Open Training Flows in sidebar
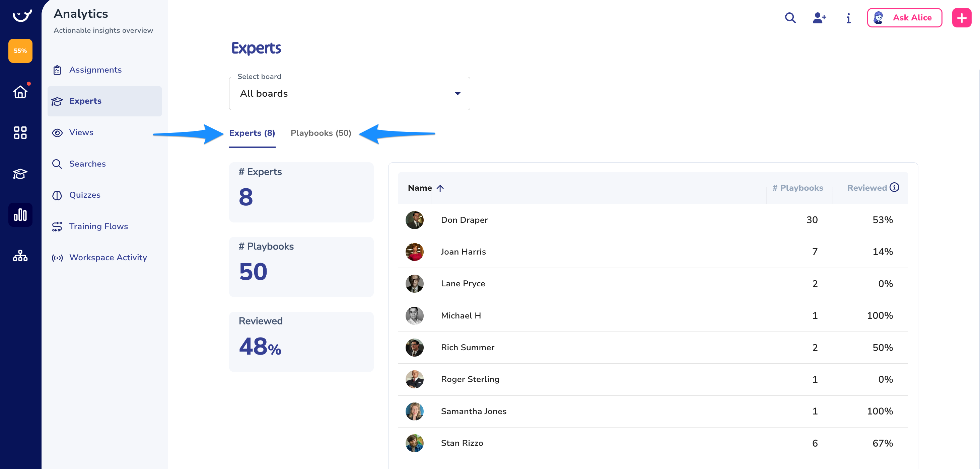The height and width of the screenshot is (469, 980). (x=98, y=226)
